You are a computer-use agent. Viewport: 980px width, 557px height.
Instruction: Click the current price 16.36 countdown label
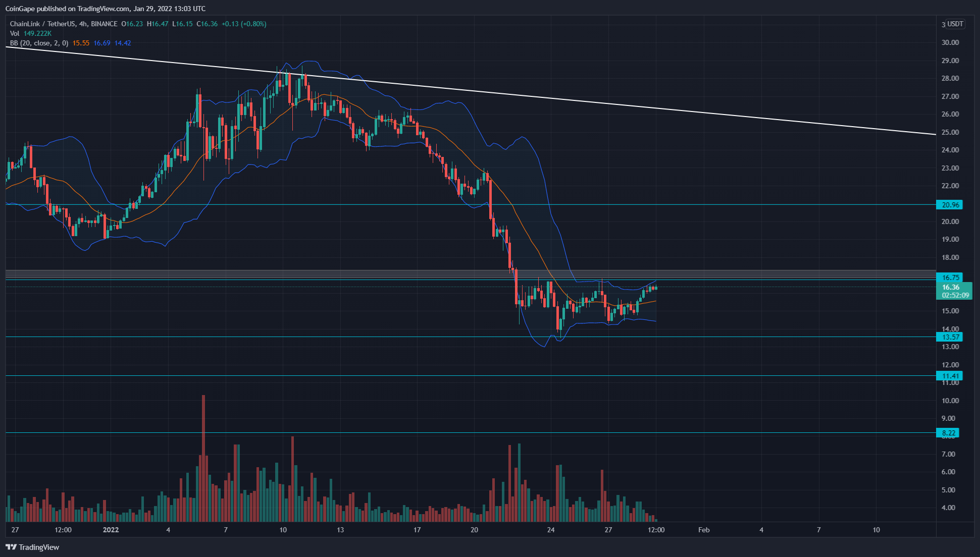tap(953, 291)
